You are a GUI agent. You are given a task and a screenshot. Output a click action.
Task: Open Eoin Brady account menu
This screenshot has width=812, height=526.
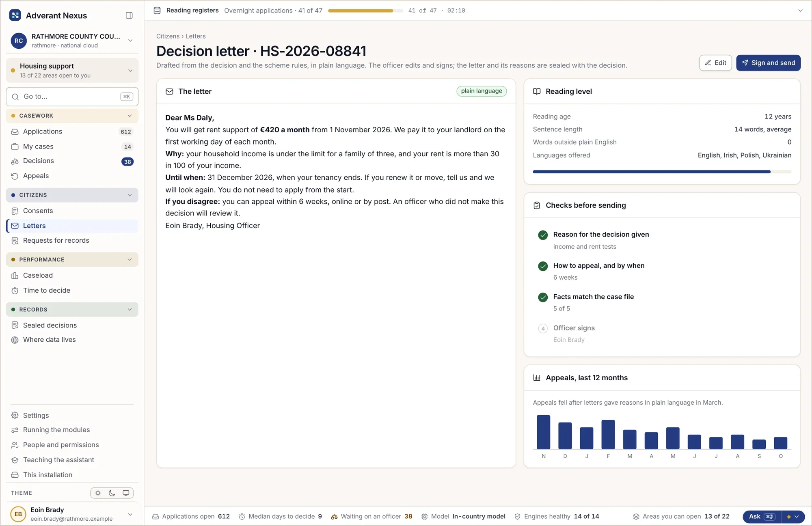click(72, 514)
